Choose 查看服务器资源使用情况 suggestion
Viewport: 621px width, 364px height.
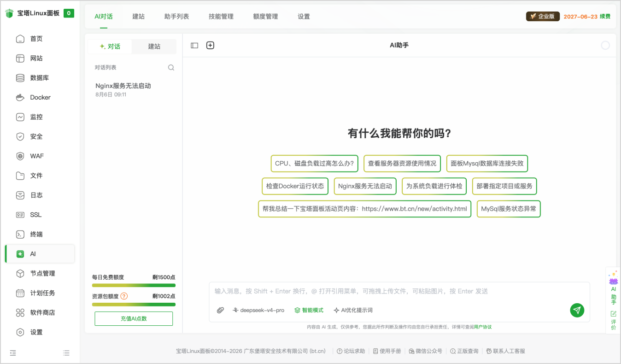click(402, 164)
